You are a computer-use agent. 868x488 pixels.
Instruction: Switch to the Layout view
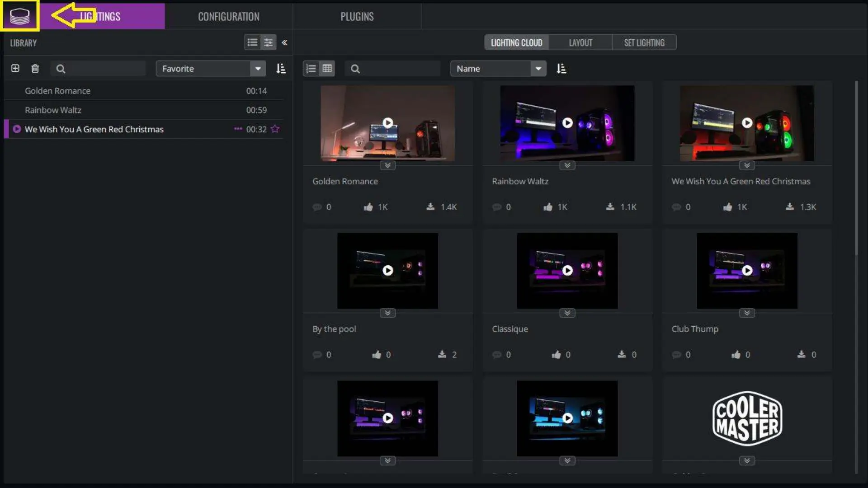tap(580, 42)
